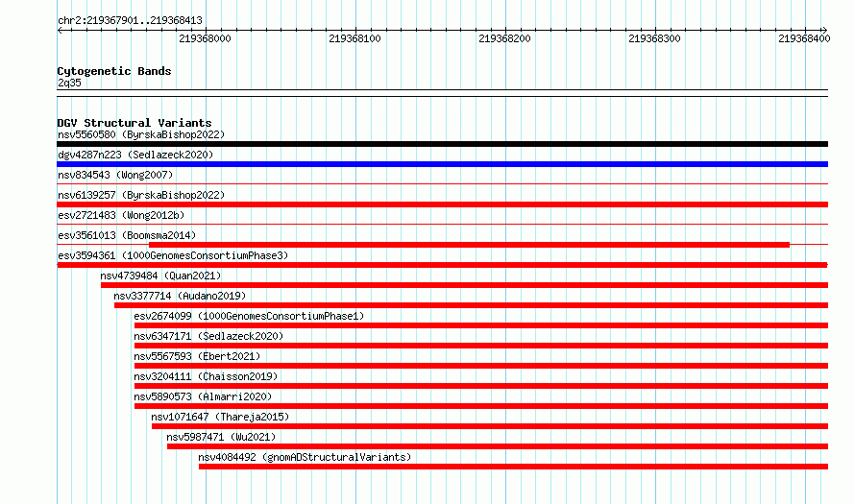The height and width of the screenshot is (504, 855).
Task: Click the red bar under esv2674099
Action: pos(481,325)
